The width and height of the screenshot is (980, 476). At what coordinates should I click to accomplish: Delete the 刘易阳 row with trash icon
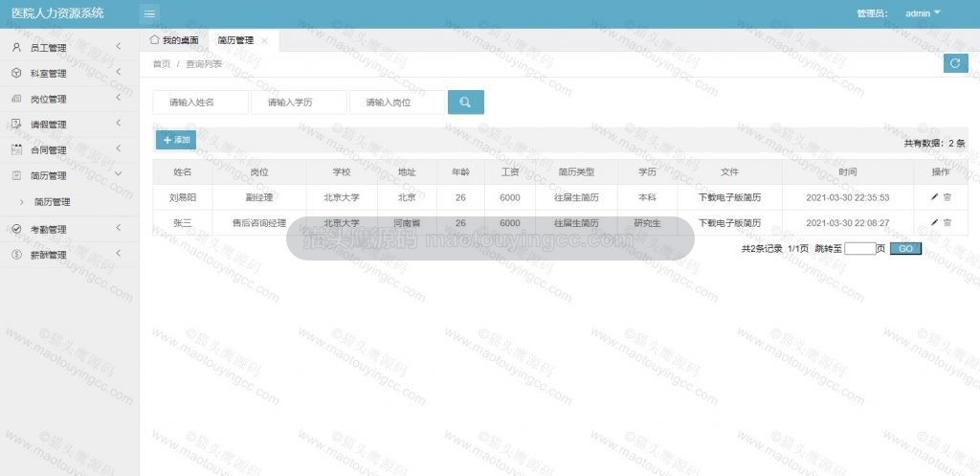click(947, 197)
